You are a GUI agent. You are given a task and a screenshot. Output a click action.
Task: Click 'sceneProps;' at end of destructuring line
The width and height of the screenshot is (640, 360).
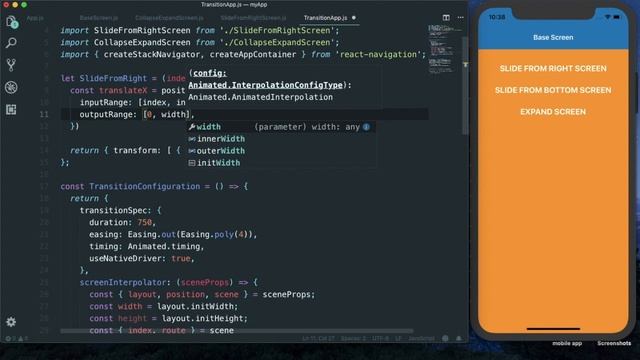click(289, 294)
